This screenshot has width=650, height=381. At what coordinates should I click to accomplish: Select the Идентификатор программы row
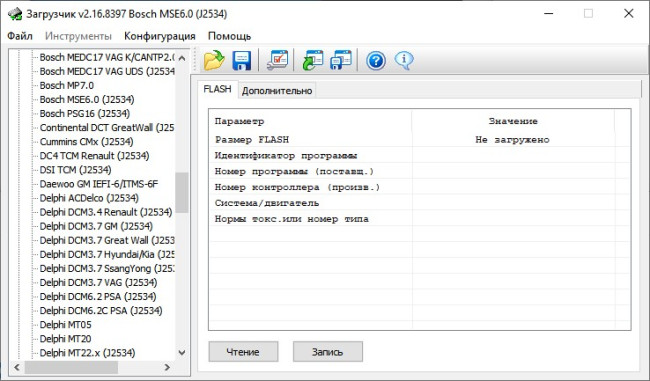pos(420,155)
